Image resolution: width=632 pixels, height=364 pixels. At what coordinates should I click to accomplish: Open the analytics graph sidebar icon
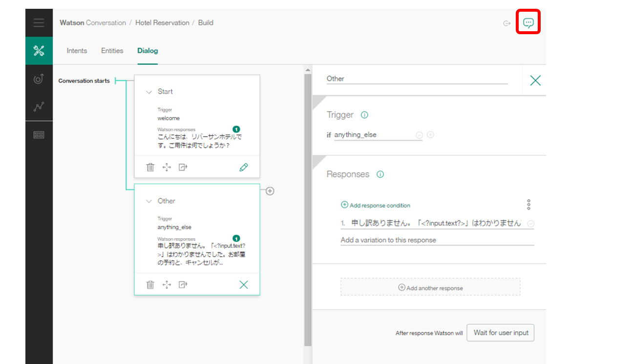[39, 106]
